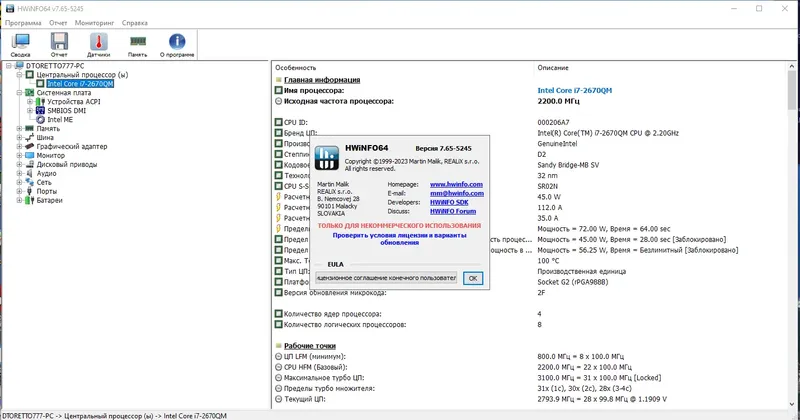This screenshot has height=420, width=800.
Task: Click OK in the About dialog
Action: click(x=473, y=278)
